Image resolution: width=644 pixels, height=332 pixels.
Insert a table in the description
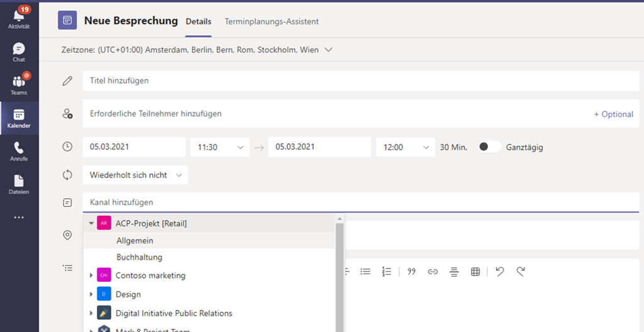475,272
